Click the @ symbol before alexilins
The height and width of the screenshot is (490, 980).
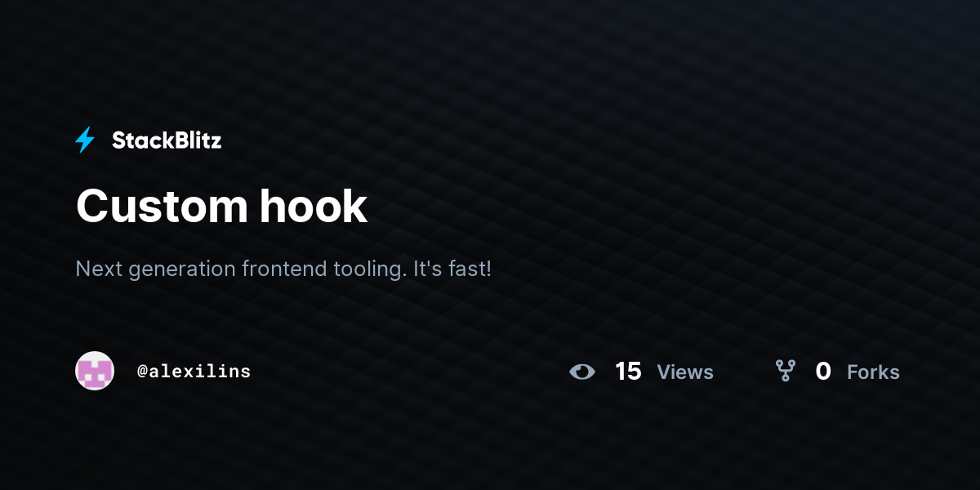[142, 372]
